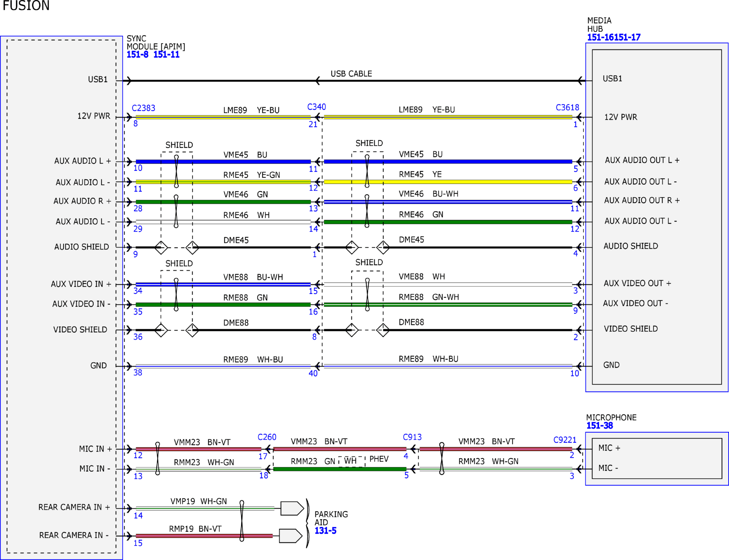Select the AUX AUDIO R + pin label
Image resolution: width=729 pixels, height=560 pixels.
(x=82, y=201)
